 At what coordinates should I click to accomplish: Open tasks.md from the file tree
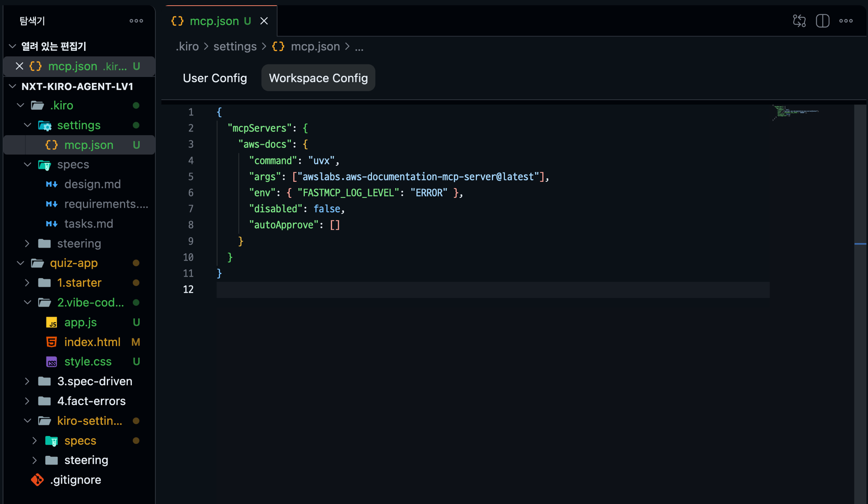89,224
